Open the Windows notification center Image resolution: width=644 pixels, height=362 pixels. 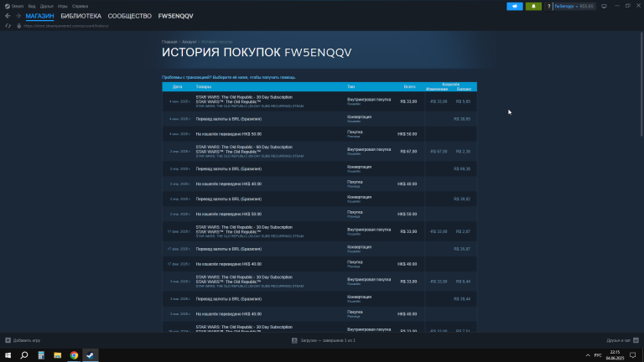633,355
